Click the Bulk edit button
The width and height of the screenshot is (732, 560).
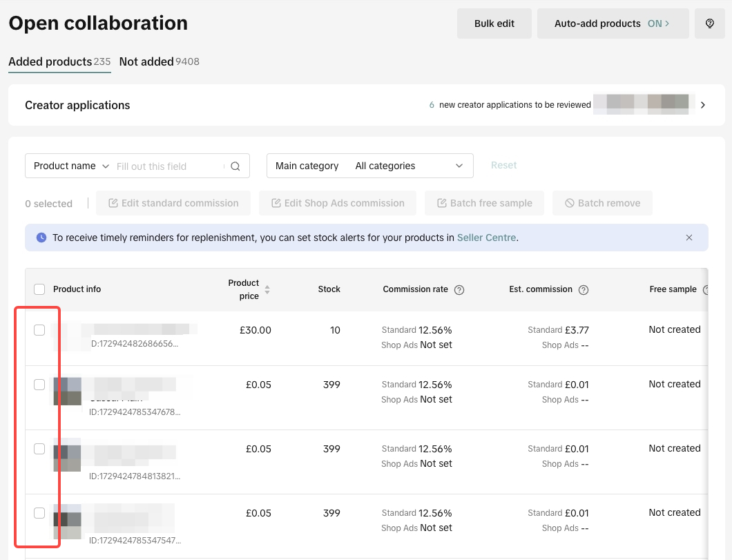click(494, 23)
